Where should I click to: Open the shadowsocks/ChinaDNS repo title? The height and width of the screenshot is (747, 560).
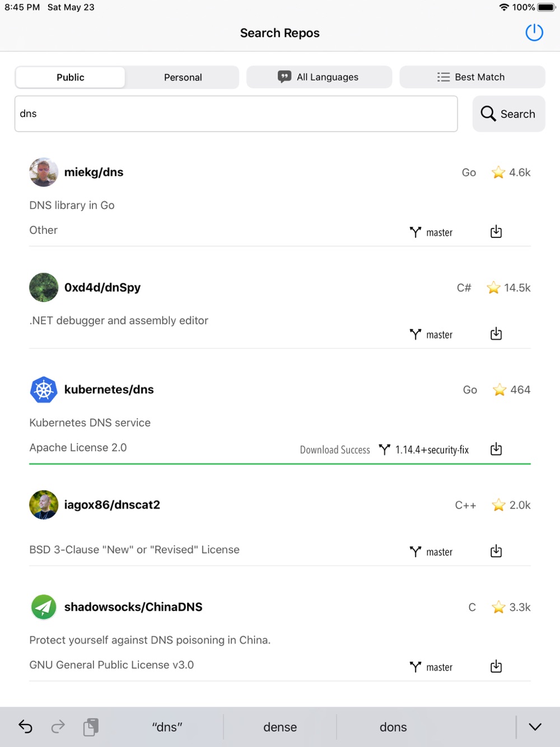(x=133, y=607)
